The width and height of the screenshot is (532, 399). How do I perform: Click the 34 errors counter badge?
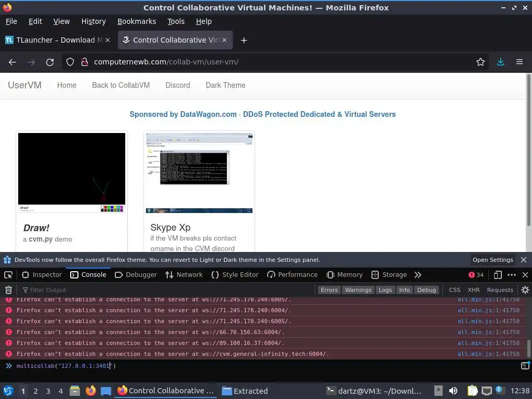(476, 275)
